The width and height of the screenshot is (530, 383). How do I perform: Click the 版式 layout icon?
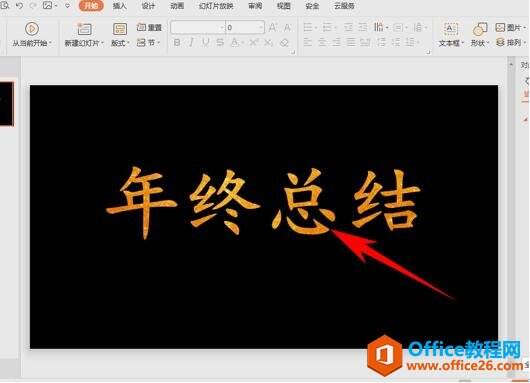tap(120, 29)
